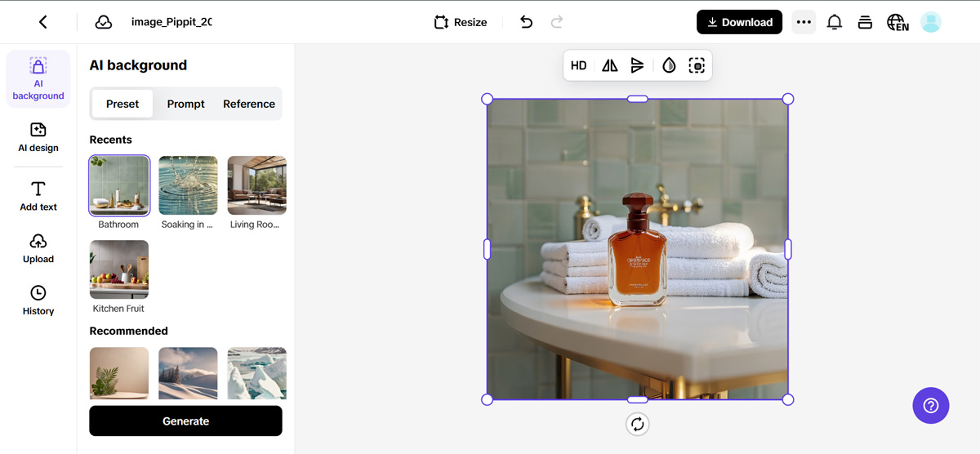This screenshot has height=454, width=980.
Task: Go back using the left arrow icon
Action: coord(43,22)
